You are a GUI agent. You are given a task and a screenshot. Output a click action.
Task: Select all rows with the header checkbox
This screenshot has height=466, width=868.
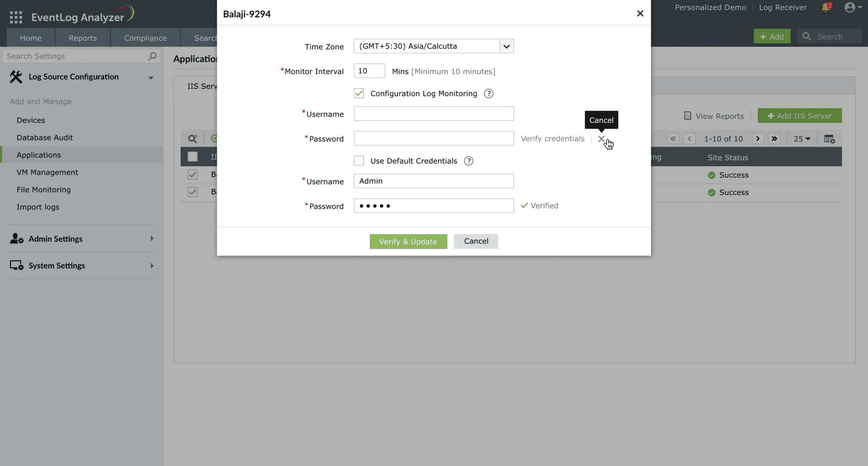(192, 157)
